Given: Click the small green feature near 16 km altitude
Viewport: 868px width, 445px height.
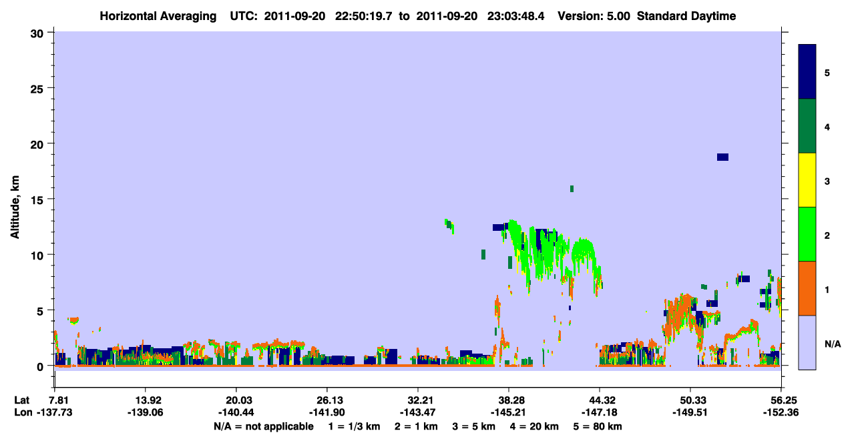Looking at the screenshot, I should (572, 189).
